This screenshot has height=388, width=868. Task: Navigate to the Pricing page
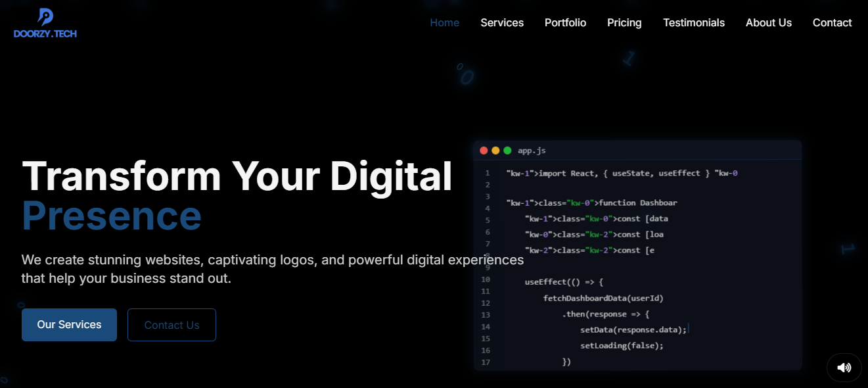pos(624,22)
